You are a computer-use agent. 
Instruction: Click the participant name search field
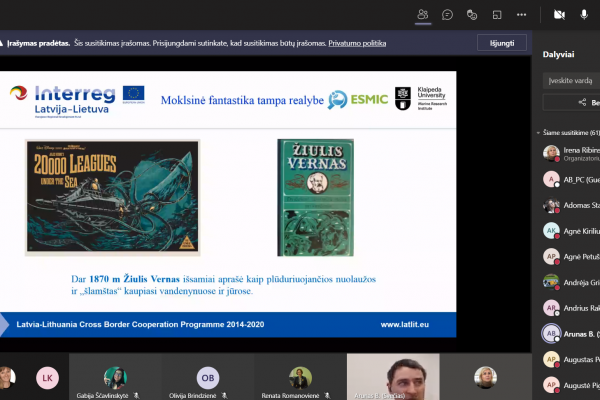[571, 81]
